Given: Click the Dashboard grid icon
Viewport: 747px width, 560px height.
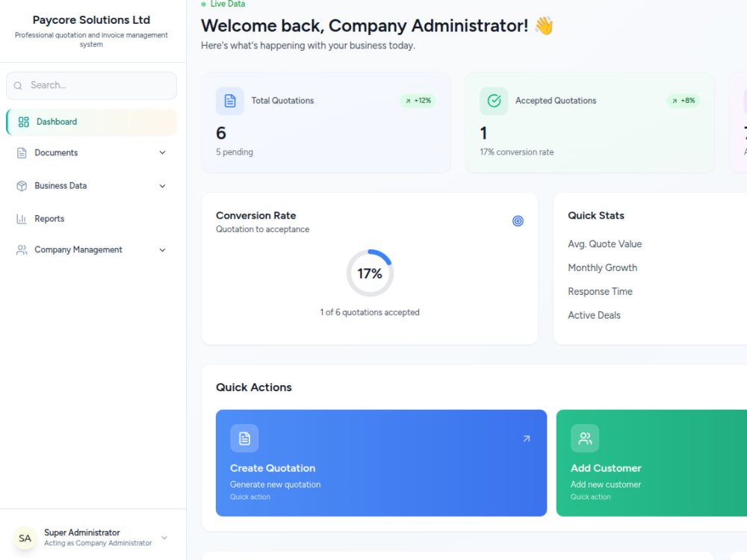Looking at the screenshot, I should [23, 122].
